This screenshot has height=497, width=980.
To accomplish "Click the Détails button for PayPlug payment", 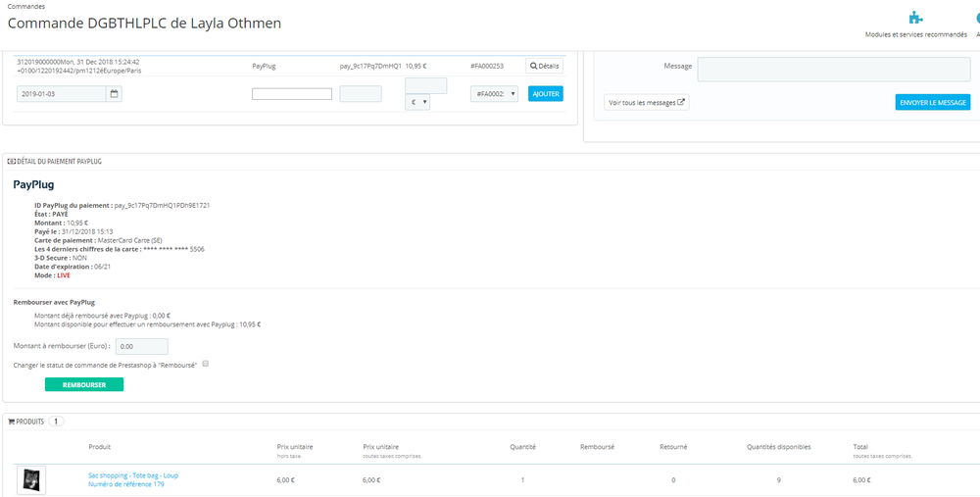I will [544, 66].
